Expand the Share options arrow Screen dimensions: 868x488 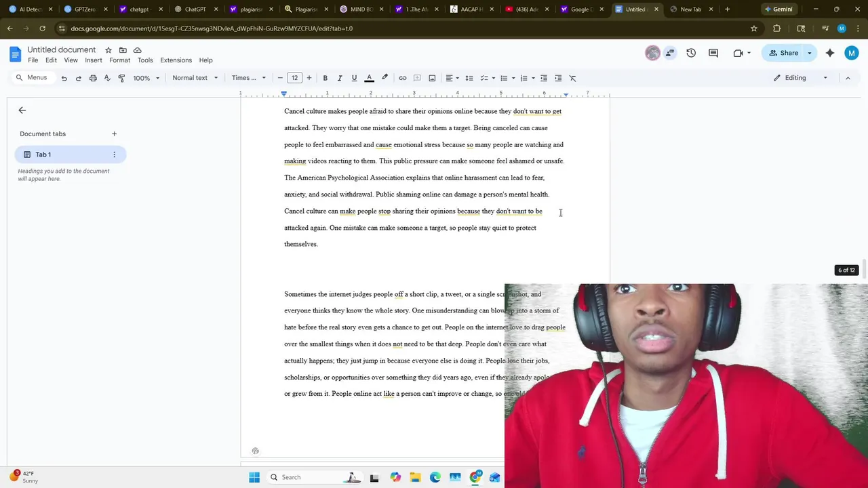click(810, 53)
